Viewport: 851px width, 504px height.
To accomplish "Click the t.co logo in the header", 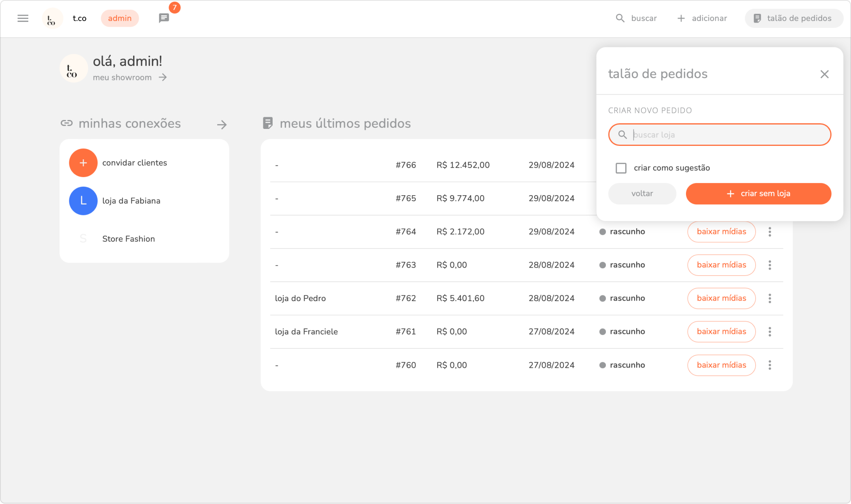I will coord(52,19).
